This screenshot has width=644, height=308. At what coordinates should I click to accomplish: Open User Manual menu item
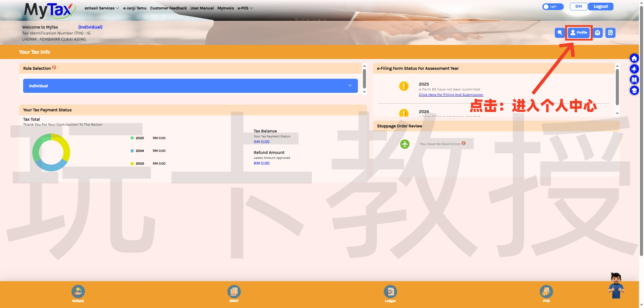[x=202, y=8]
